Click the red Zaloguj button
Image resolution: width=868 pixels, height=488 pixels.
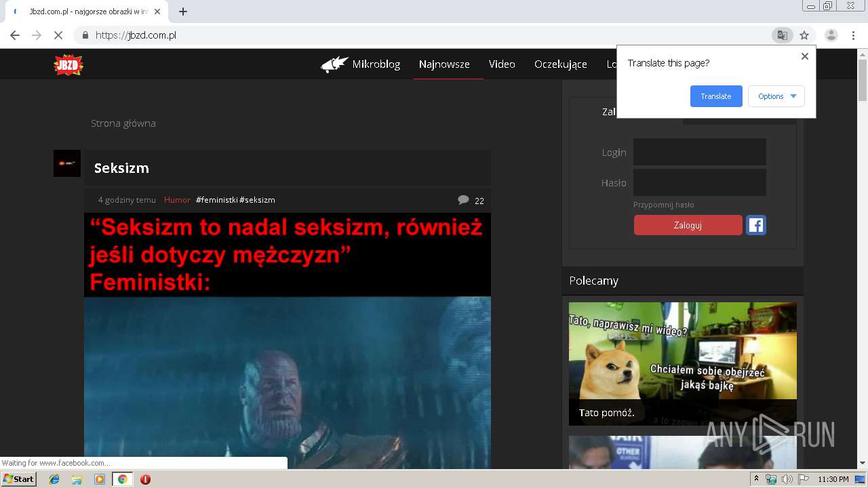point(688,225)
